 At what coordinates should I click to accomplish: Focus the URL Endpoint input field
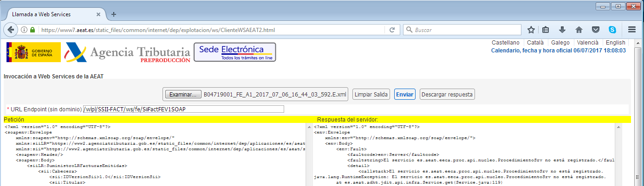183,109
